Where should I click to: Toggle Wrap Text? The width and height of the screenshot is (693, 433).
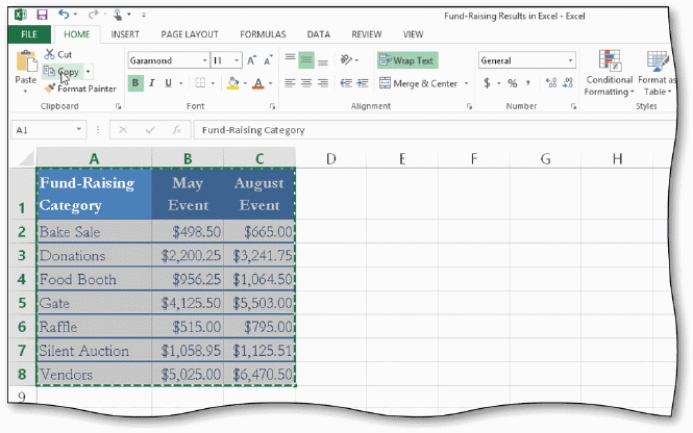coord(407,61)
